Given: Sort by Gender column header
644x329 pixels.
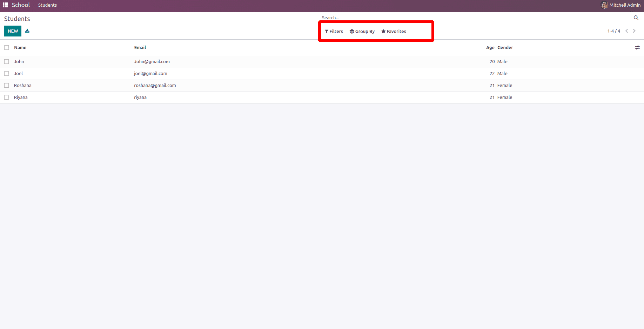Looking at the screenshot, I should pos(505,48).
